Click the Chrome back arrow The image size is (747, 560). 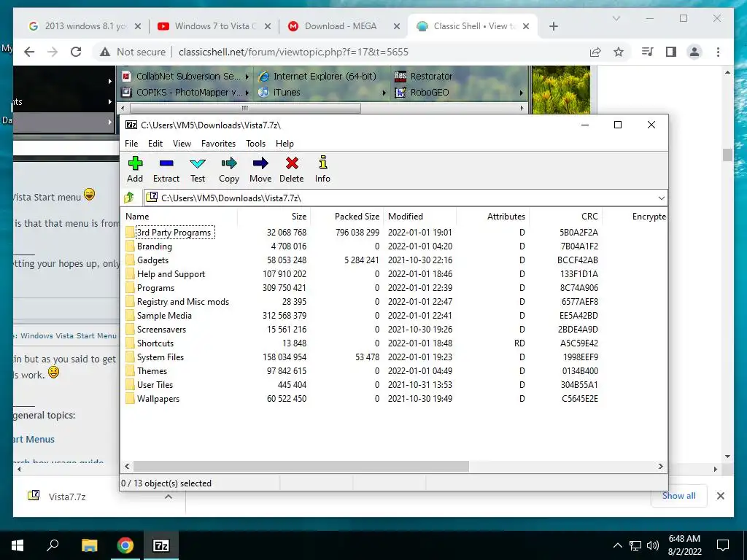tap(29, 52)
